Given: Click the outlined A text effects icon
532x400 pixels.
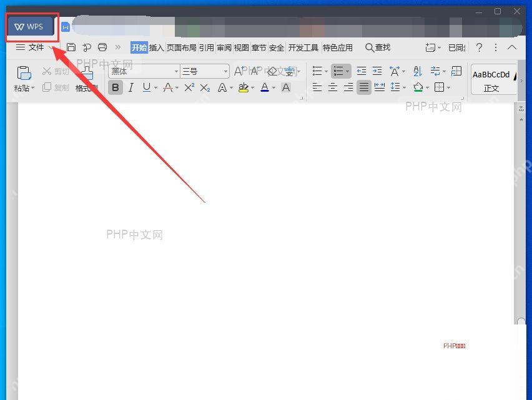Looking at the screenshot, I should 222,88.
